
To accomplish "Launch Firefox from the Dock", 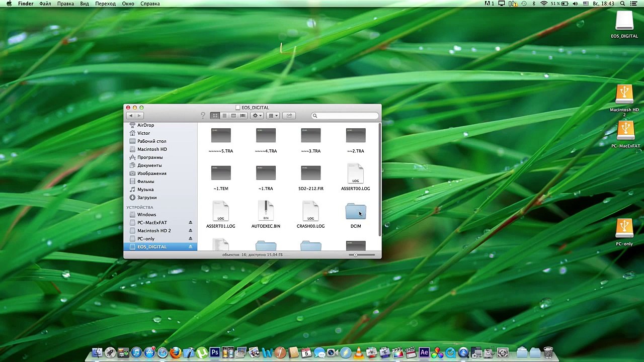I will point(176,352).
